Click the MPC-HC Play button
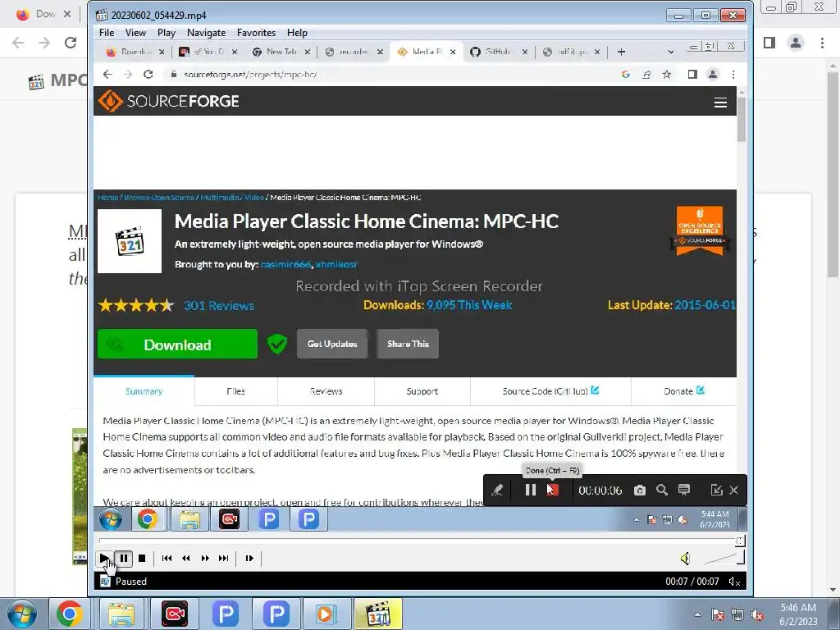The image size is (840, 630). 104,558
